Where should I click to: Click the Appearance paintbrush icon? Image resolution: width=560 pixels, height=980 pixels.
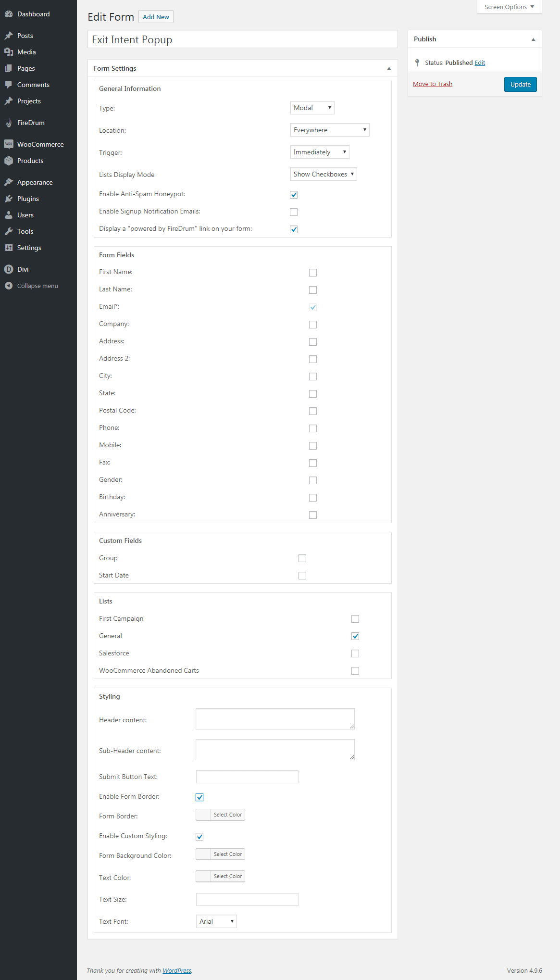[x=9, y=182]
